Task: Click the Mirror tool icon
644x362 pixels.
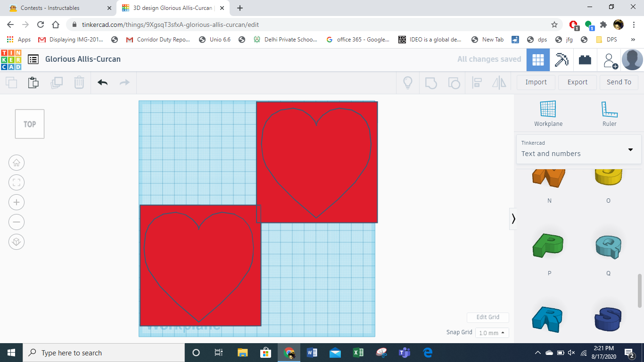Action: 499,83
